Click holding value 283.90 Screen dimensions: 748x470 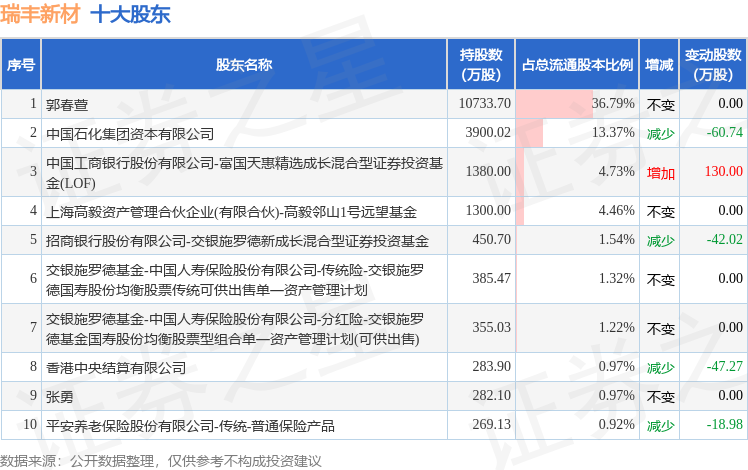(x=491, y=366)
